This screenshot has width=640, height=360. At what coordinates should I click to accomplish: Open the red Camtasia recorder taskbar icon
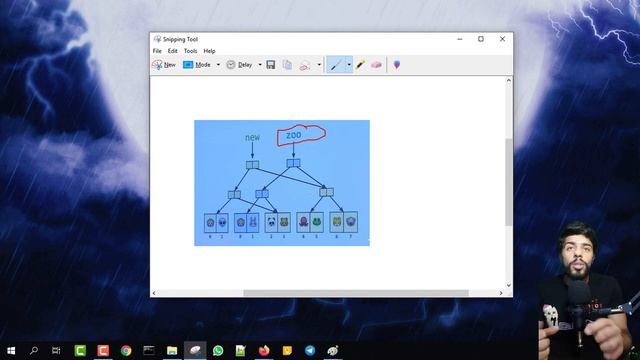(x=103, y=351)
